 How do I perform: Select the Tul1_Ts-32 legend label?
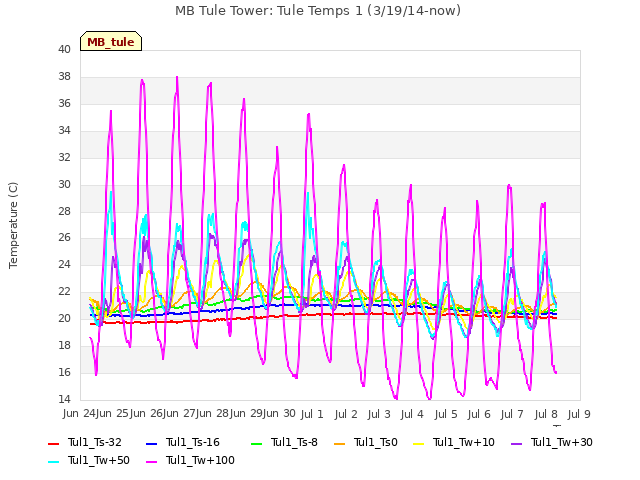point(95,442)
